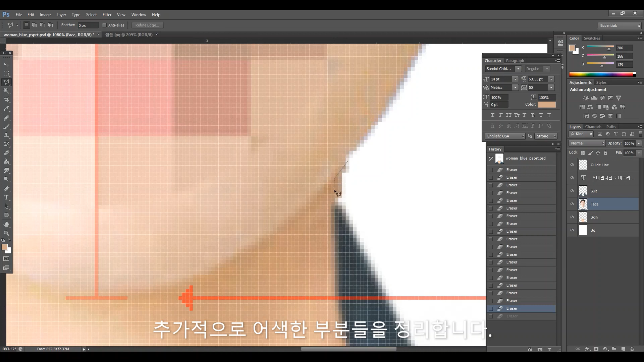Click the Clone Stamp tool

tap(6, 135)
